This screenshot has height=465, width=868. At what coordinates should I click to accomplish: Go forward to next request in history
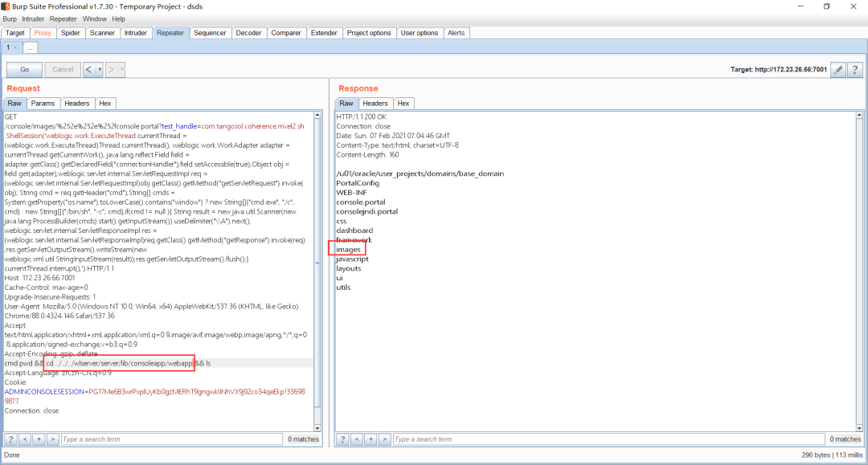111,70
